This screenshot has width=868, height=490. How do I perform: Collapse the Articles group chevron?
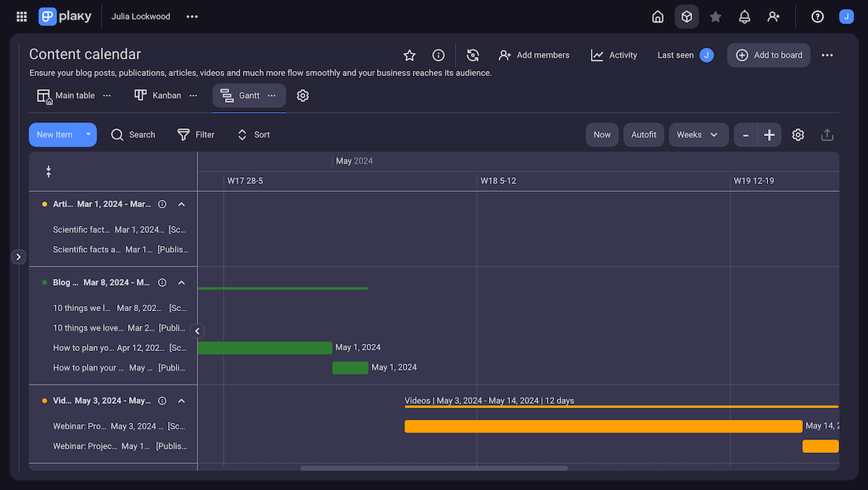pyautogui.click(x=182, y=204)
